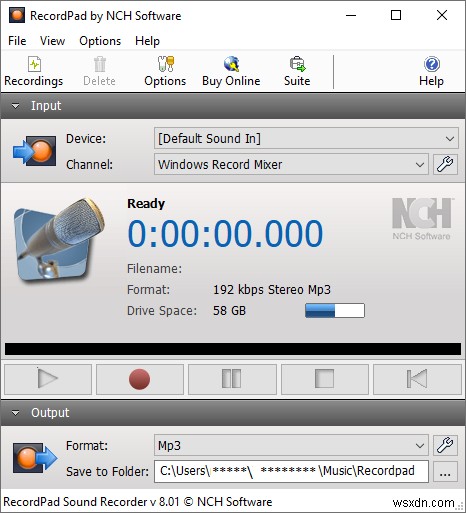Click the "Filename:" label
Screen dimensions: 466x513
click(x=155, y=269)
